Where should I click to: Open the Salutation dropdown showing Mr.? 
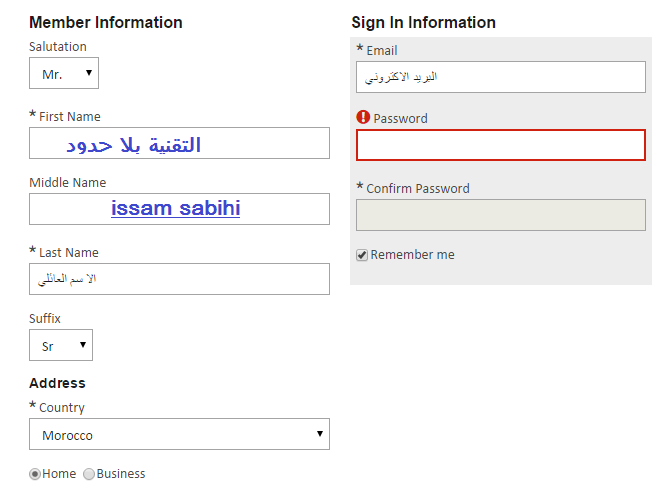tap(64, 73)
